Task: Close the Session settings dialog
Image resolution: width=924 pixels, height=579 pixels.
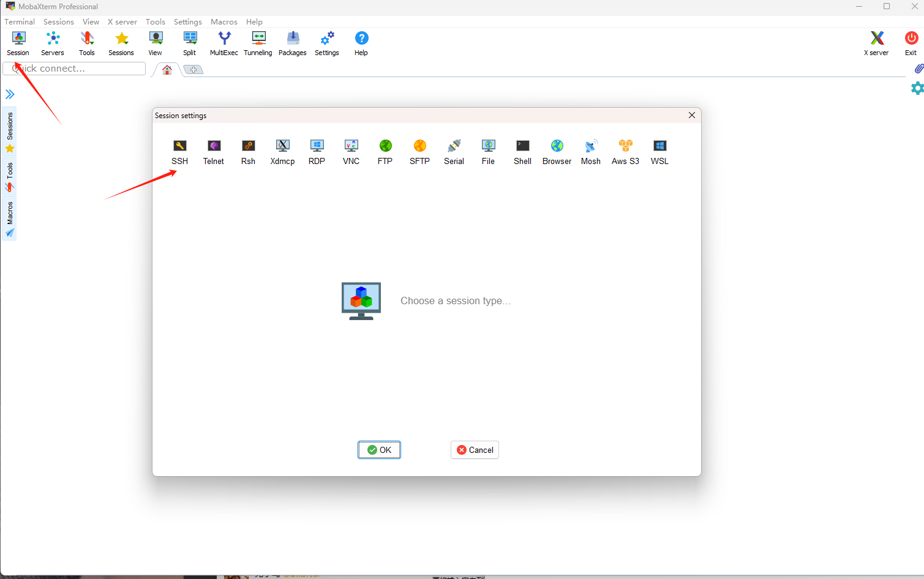Action: click(692, 115)
